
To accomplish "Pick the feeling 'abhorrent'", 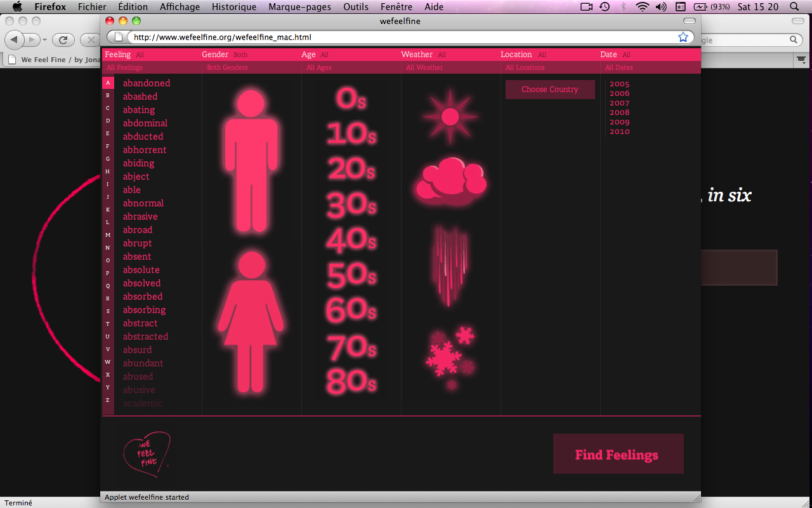I will tap(145, 150).
